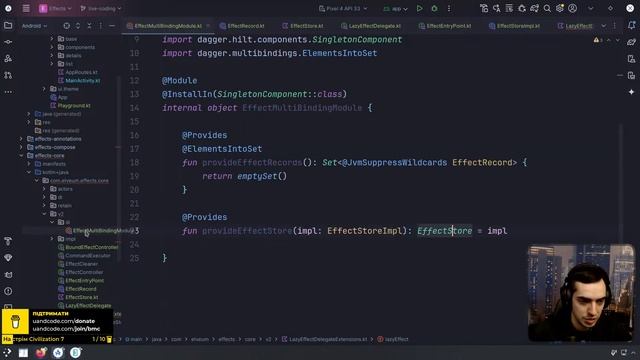Click the @ElementsIntoSet annotation

tap(222, 149)
